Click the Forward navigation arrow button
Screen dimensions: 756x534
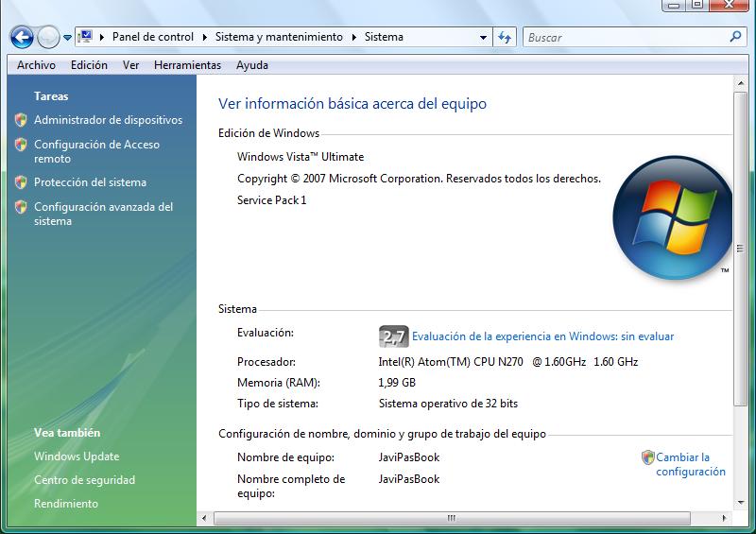[x=48, y=38]
